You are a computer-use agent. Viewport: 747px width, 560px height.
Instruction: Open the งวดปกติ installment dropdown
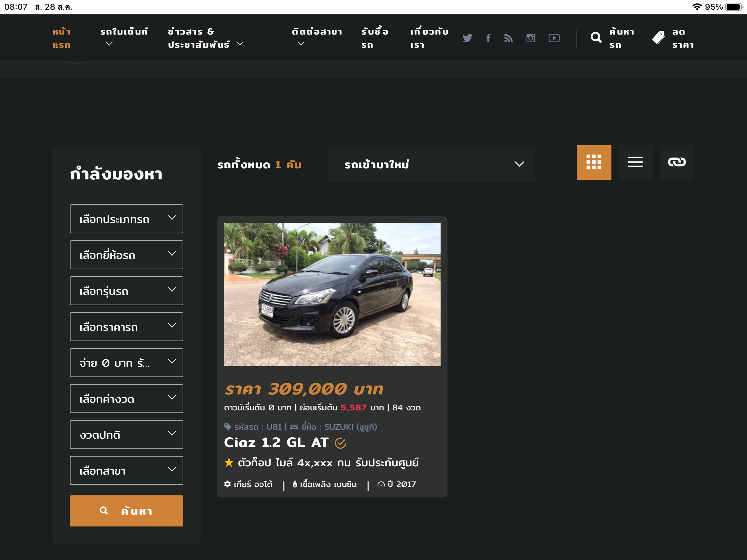[x=126, y=435]
